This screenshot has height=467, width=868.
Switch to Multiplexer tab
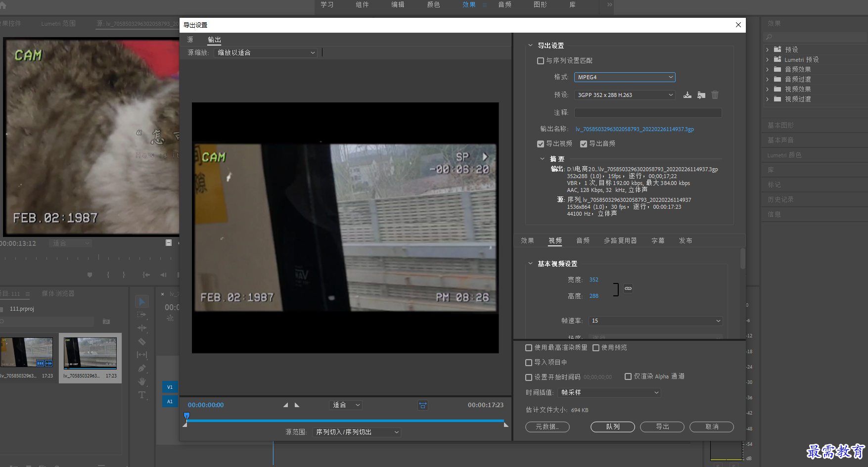pos(620,240)
